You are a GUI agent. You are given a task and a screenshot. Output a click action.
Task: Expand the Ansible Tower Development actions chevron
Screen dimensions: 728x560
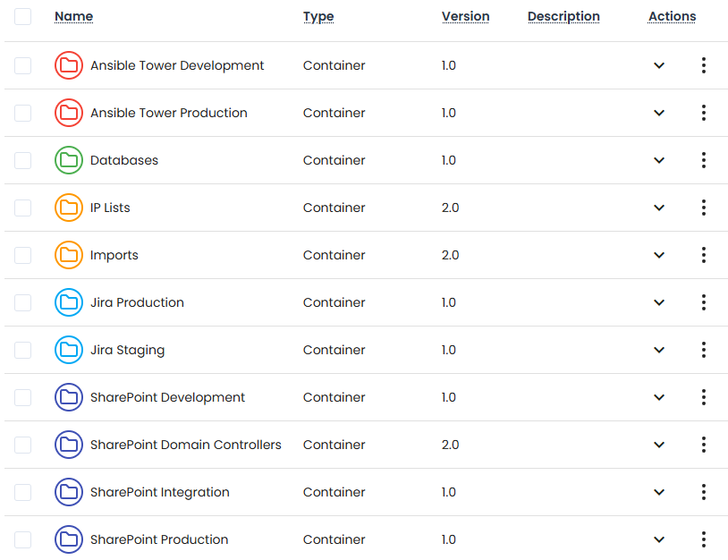click(659, 65)
